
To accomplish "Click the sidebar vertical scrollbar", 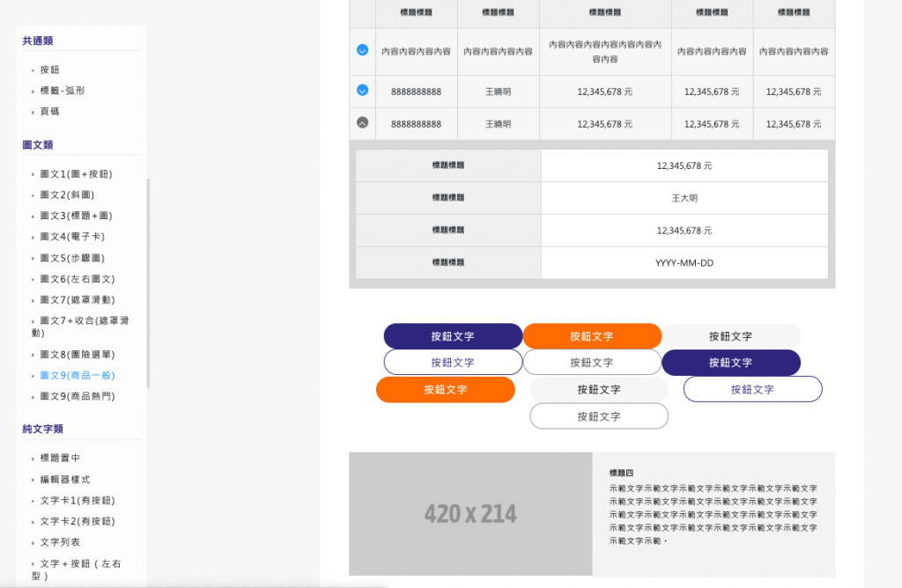I will (148, 283).
